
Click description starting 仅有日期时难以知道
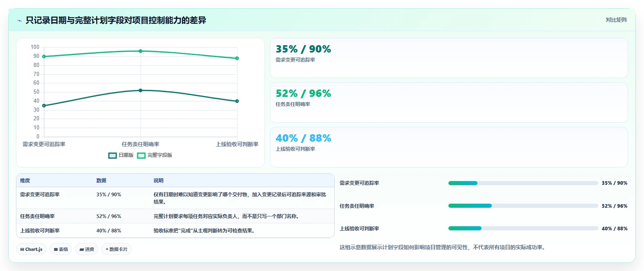coord(240,198)
